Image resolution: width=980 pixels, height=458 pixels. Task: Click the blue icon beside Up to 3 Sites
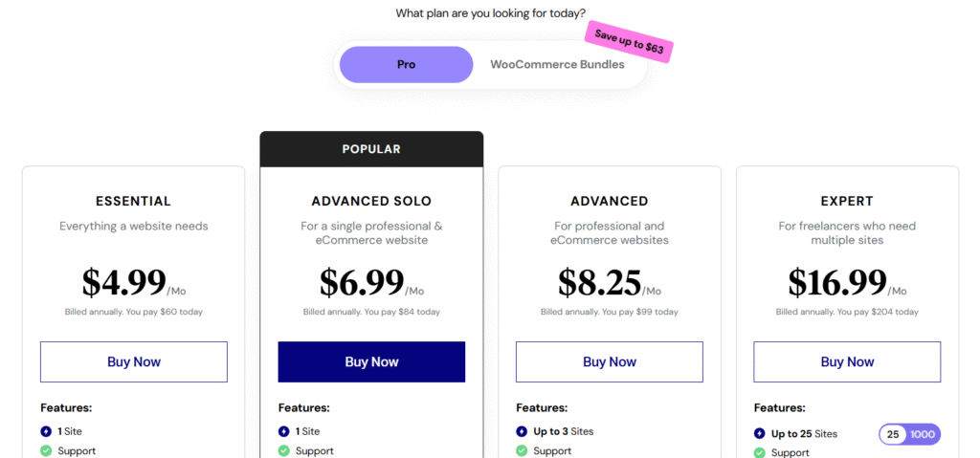pos(522,431)
